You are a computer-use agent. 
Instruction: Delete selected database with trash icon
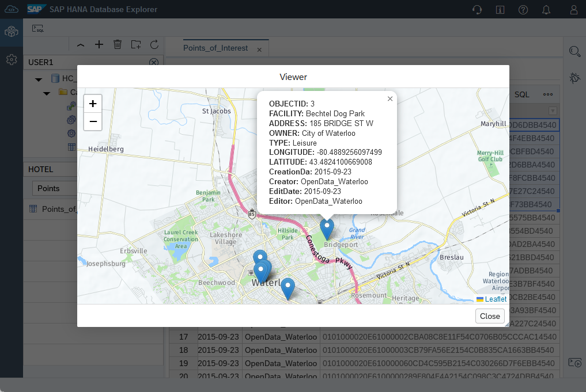pos(118,45)
